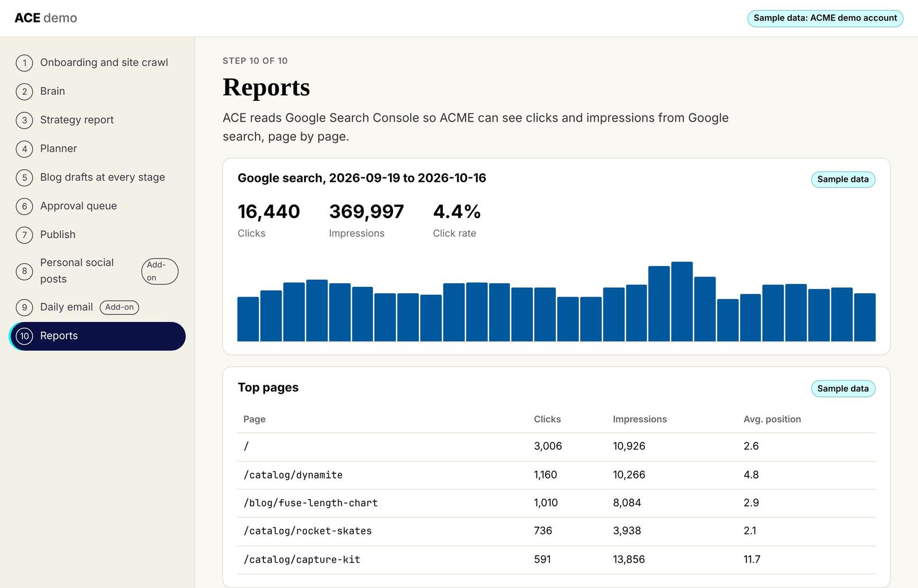This screenshot has width=918, height=588.
Task: Select Personal social posts step
Action: click(98, 271)
